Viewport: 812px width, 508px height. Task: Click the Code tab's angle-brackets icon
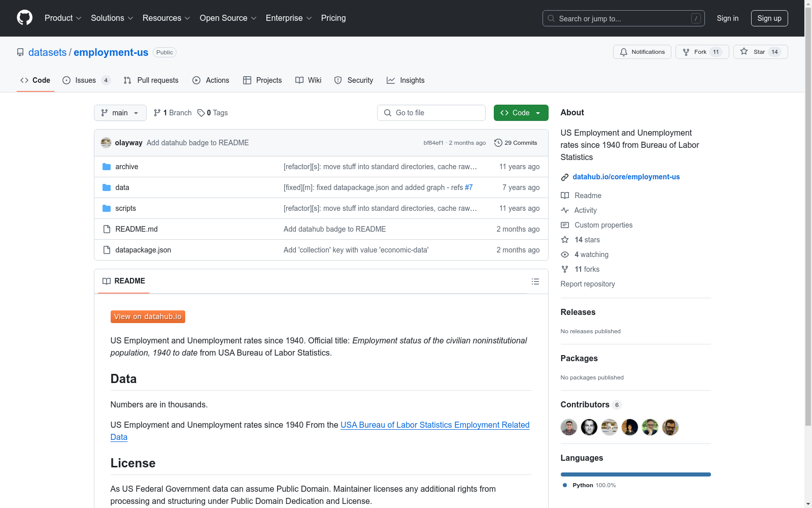(x=24, y=80)
